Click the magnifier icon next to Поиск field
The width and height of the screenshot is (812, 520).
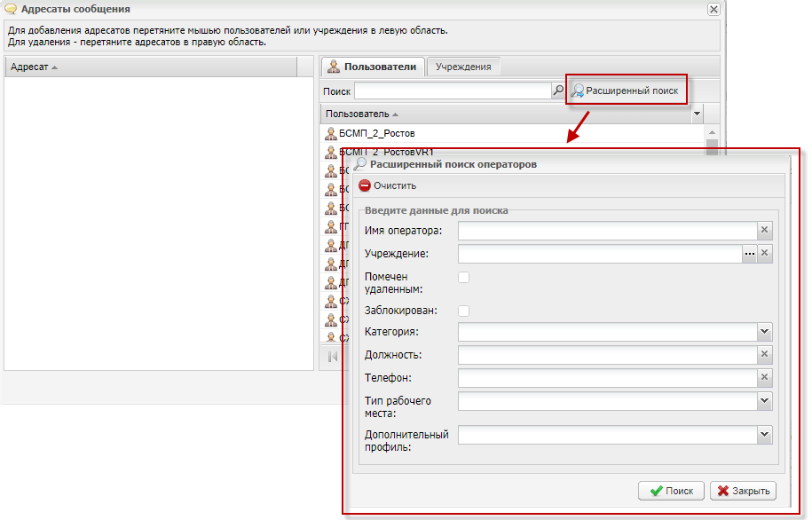pos(558,91)
